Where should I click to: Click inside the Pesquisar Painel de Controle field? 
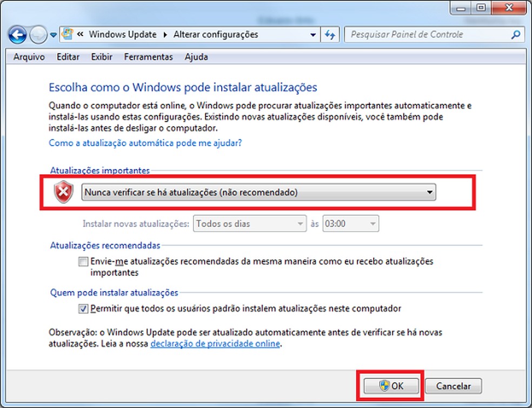(422, 34)
